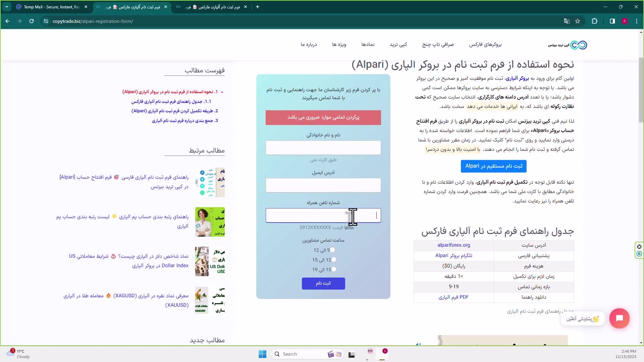
Task: Expand the tab search dropdown arrow
Action: tap(6, 7)
